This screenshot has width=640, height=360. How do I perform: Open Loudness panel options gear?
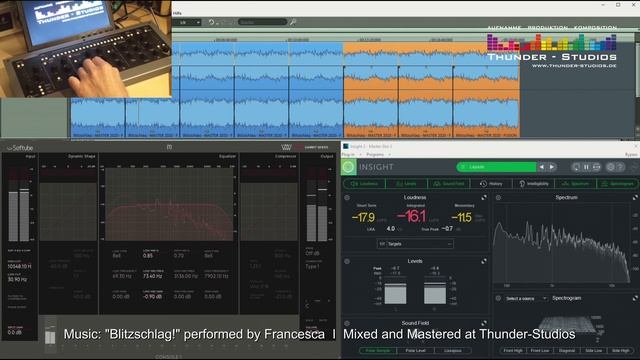(347, 198)
